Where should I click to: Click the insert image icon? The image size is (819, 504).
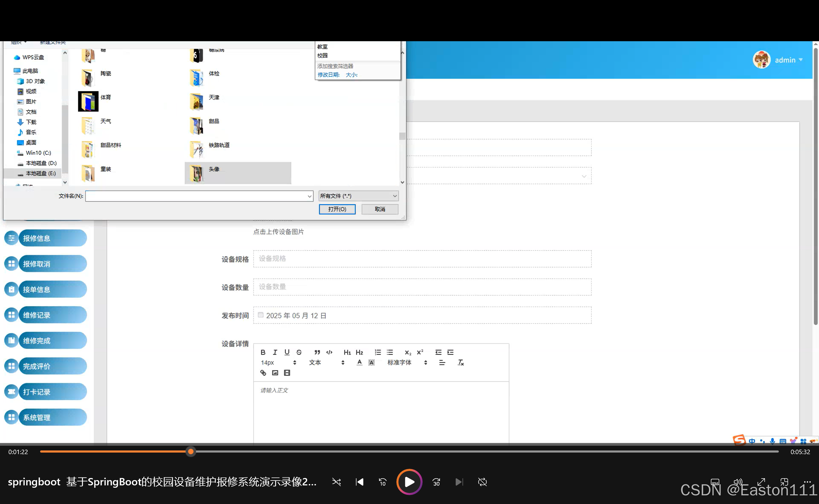[275, 373]
